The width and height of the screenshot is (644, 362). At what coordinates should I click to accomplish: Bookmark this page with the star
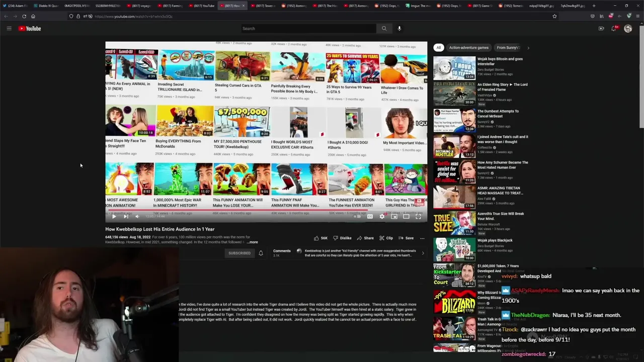pos(554,16)
